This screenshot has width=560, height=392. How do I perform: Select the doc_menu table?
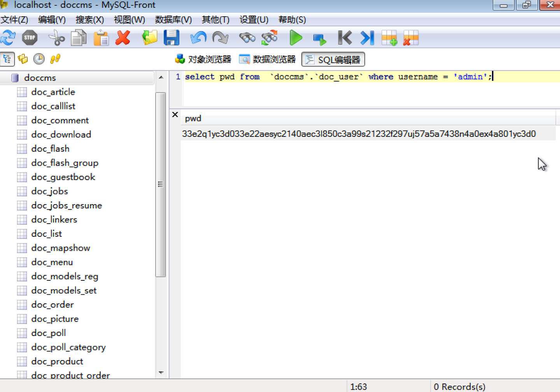click(52, 262)
